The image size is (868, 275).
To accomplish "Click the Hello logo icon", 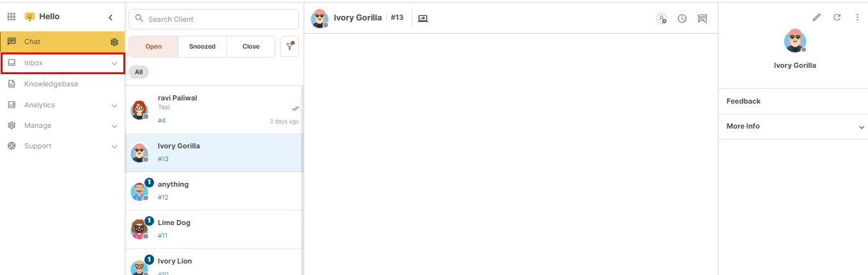I will (29, 17).
